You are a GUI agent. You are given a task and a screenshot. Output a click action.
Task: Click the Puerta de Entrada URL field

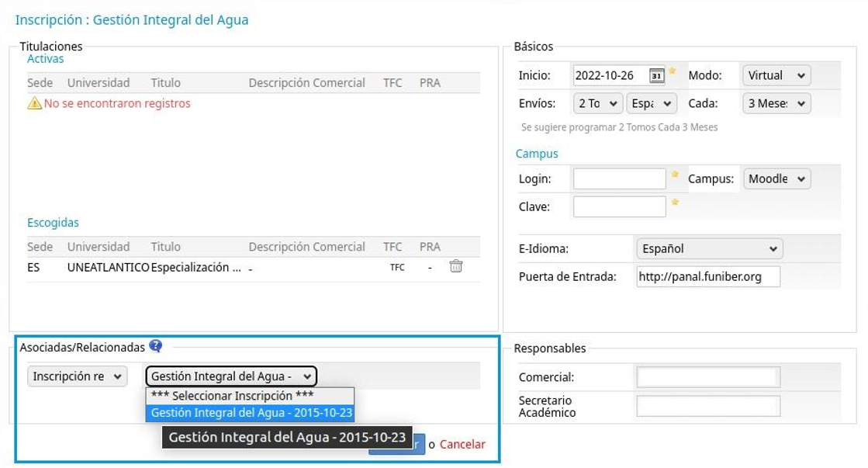707,277
